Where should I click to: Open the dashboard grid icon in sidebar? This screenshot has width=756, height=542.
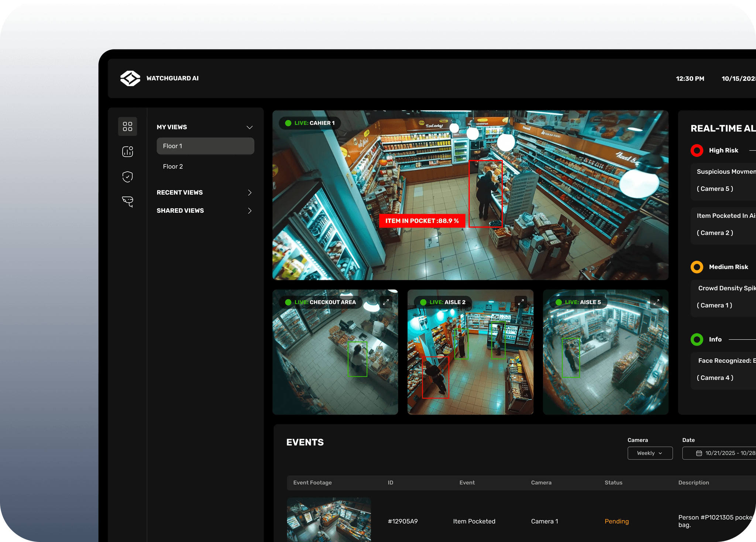[127, 127]
